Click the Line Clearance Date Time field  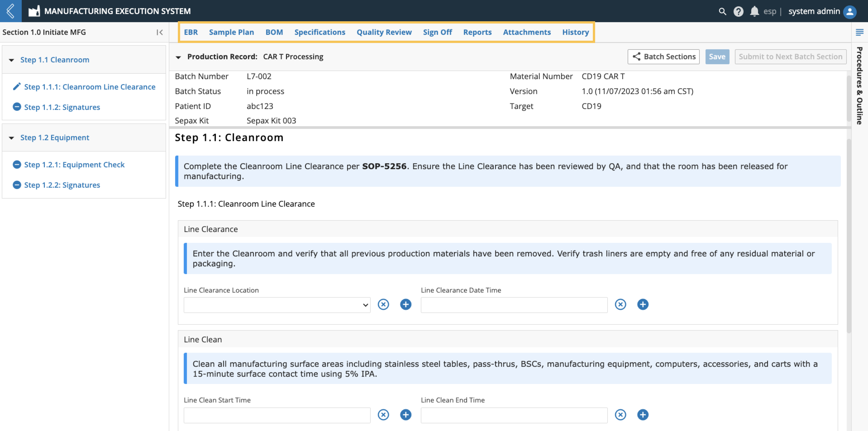coord(514,305)
